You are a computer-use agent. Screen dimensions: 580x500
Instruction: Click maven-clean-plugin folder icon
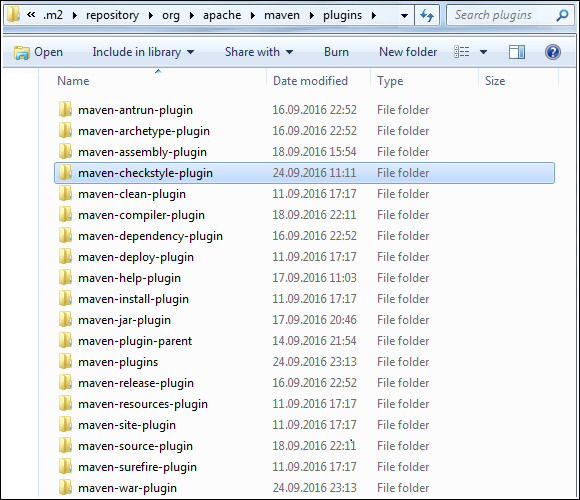point(65,193)
